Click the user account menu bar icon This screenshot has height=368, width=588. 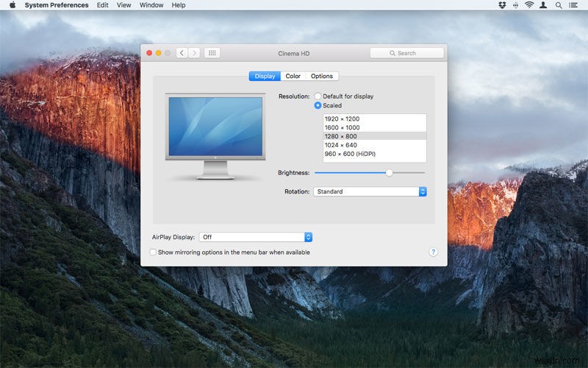pyautogui.click(x=543, y=5)
